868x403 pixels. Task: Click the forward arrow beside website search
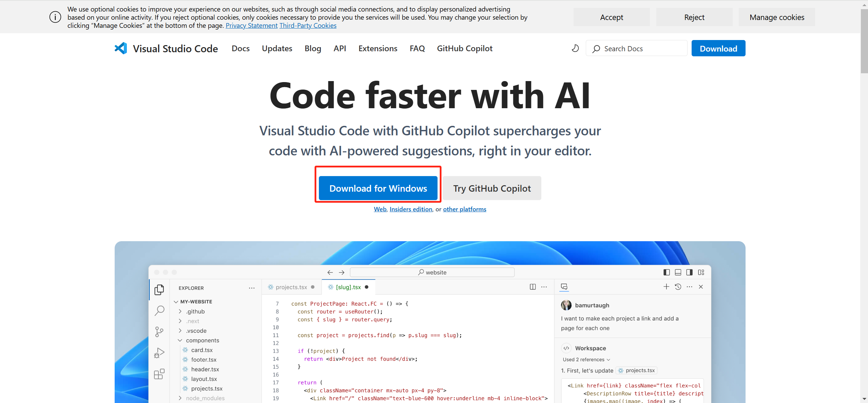(x=342, y=272)
